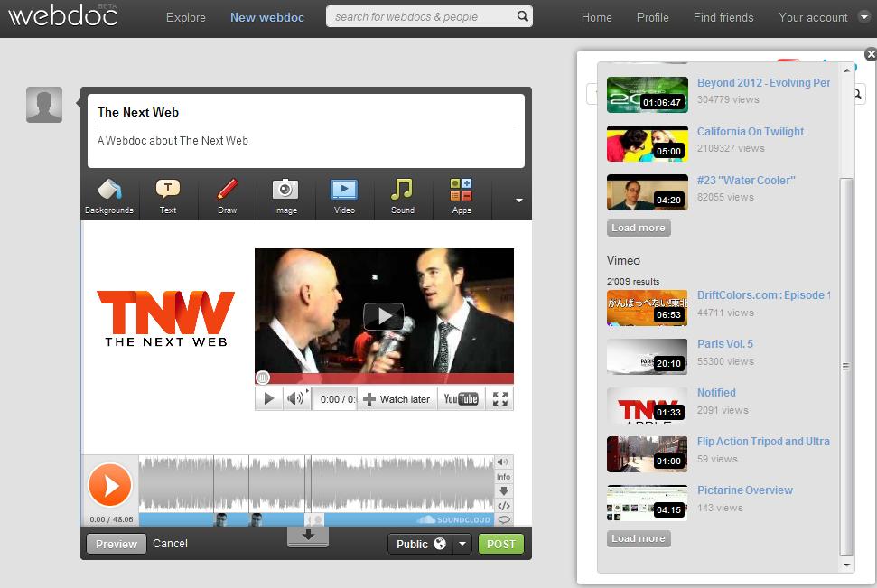
Task: Click results panel scroll up arrow
Action: (x=847, y=70)
